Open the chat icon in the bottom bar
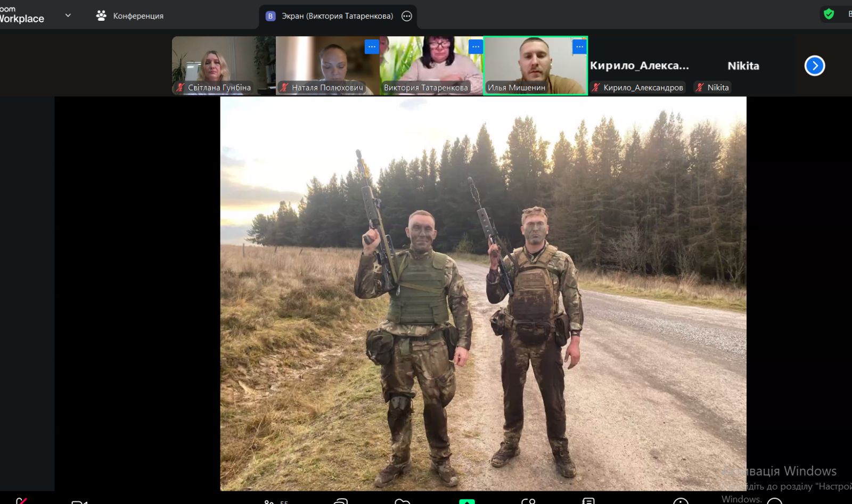Screen dimensions: 852x504 341,501
